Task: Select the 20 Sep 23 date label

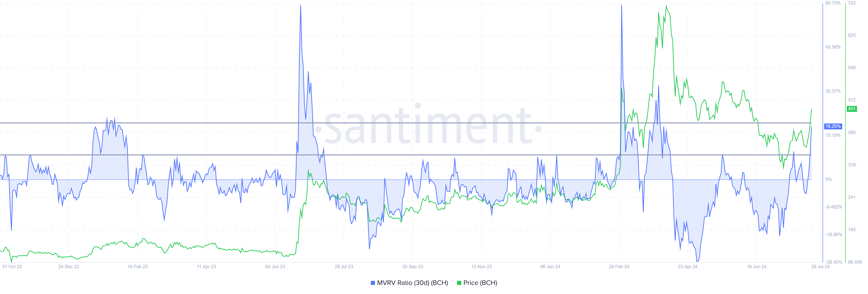Action: click(413, 267)
